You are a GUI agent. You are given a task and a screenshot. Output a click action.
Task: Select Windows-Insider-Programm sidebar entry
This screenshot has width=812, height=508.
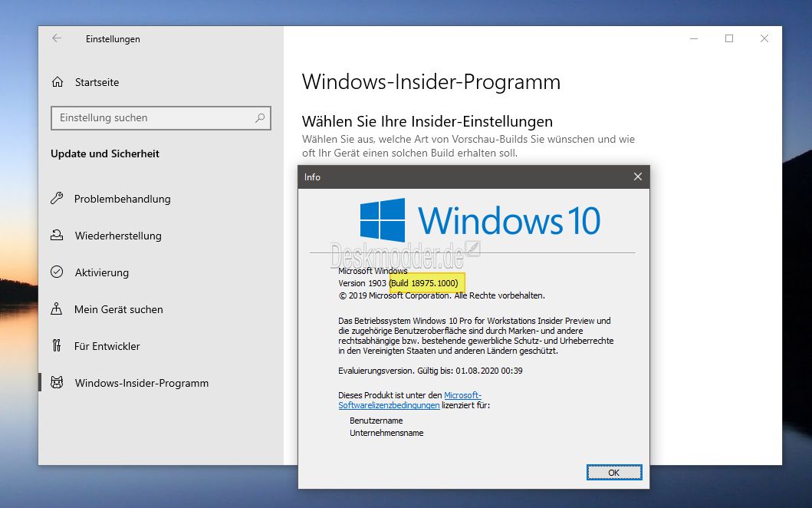[x=161, y=383]
